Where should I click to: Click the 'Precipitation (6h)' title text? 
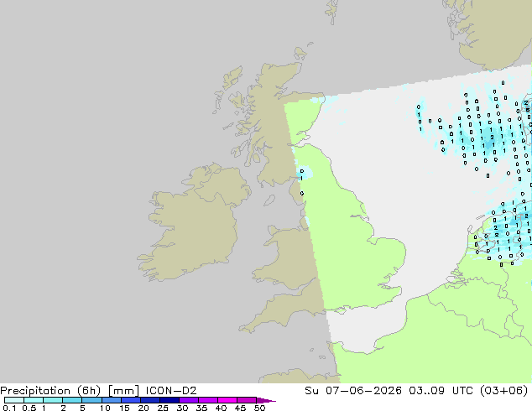(50, 391)
